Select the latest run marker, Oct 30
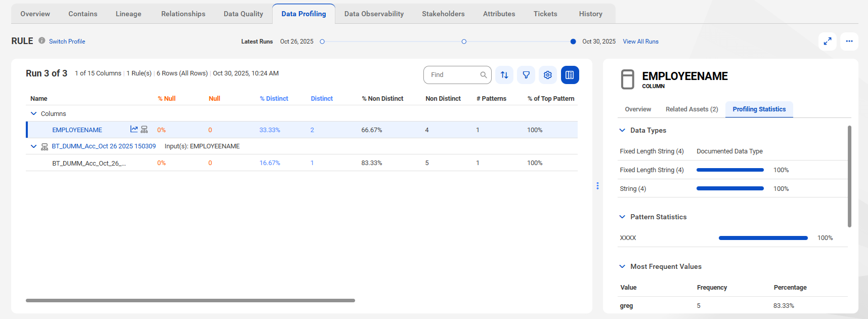 [573, 42]
